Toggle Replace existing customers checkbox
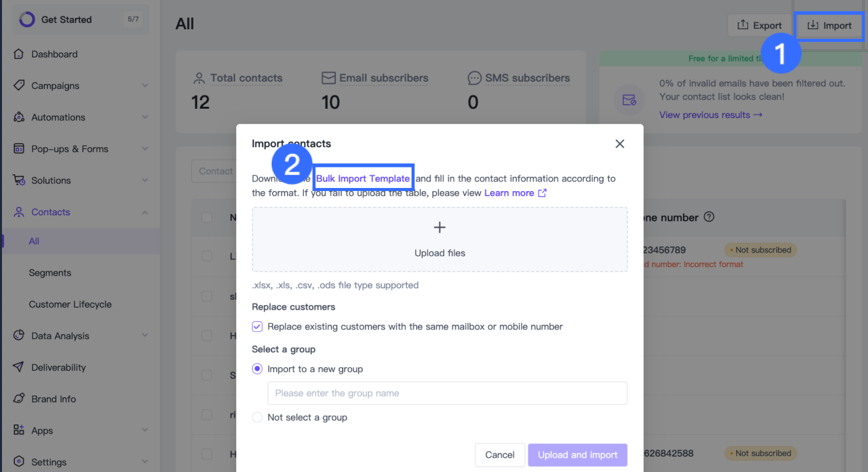 point(257,326)
